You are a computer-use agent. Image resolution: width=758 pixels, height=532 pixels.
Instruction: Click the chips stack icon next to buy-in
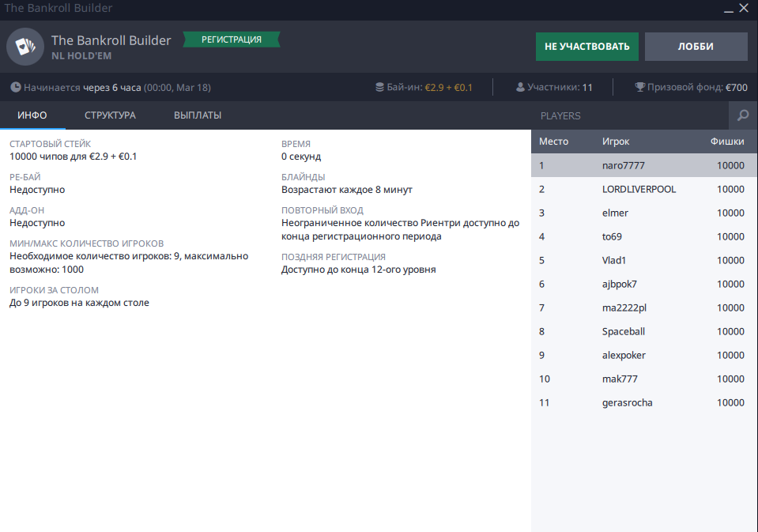click(x=379, y=88)
